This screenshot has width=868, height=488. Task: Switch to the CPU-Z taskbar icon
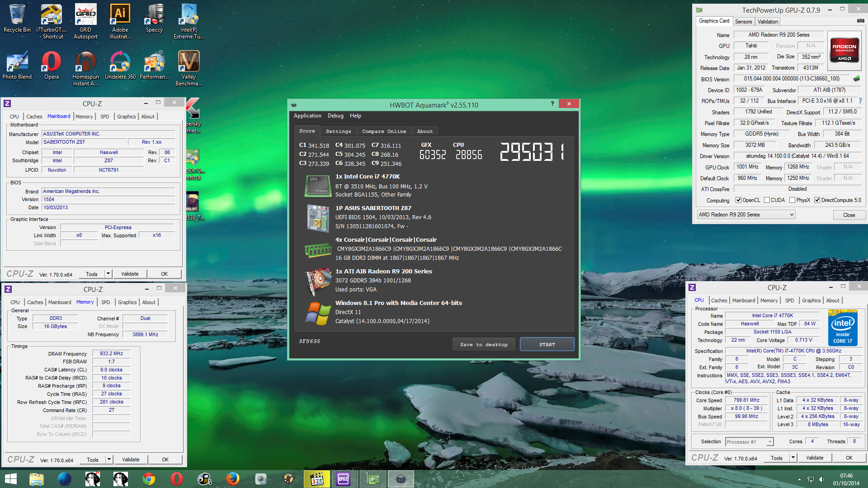pos(343,479)
